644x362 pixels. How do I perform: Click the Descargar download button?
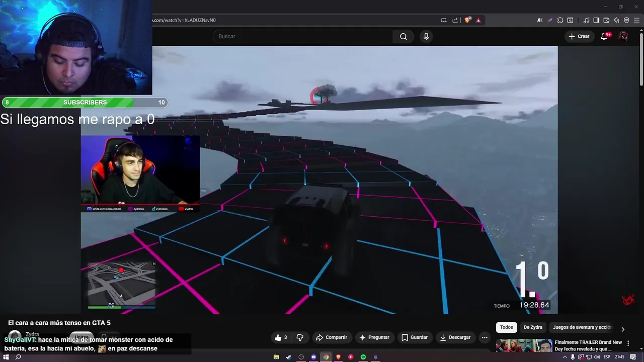click(x=455, y=337)
